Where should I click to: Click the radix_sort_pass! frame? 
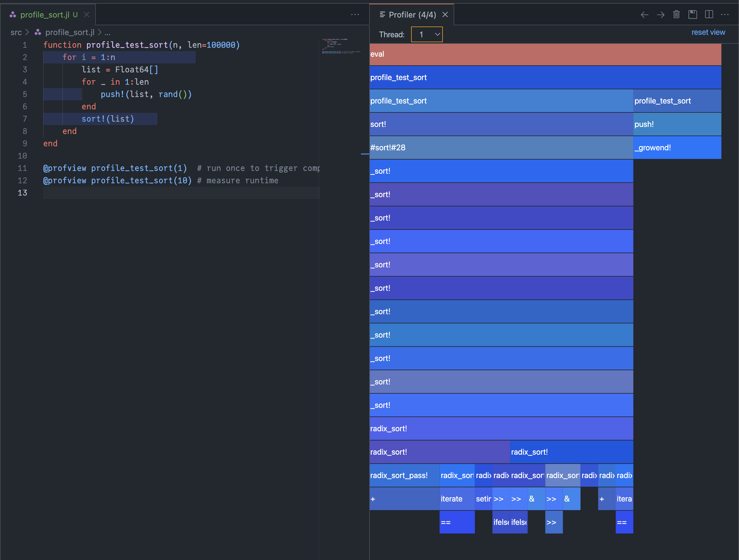404,475
